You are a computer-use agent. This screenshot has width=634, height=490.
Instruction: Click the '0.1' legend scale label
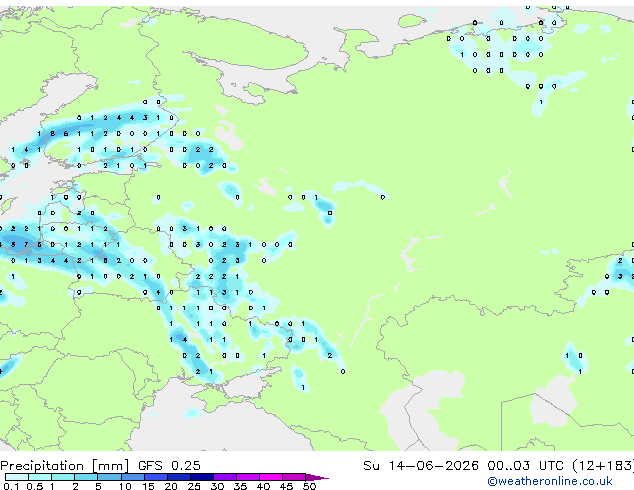pos(12,486)
